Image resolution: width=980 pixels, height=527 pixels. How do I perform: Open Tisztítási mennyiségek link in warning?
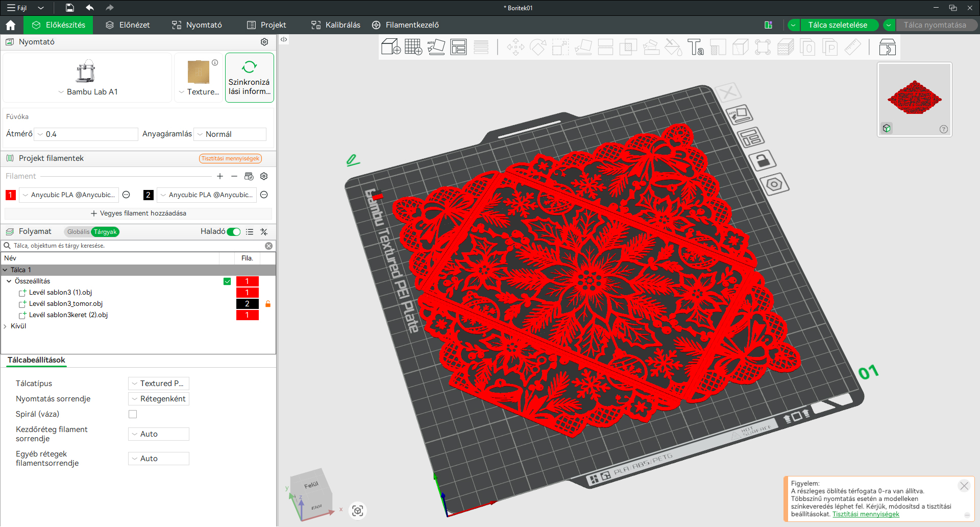click(x=866, y=514)
